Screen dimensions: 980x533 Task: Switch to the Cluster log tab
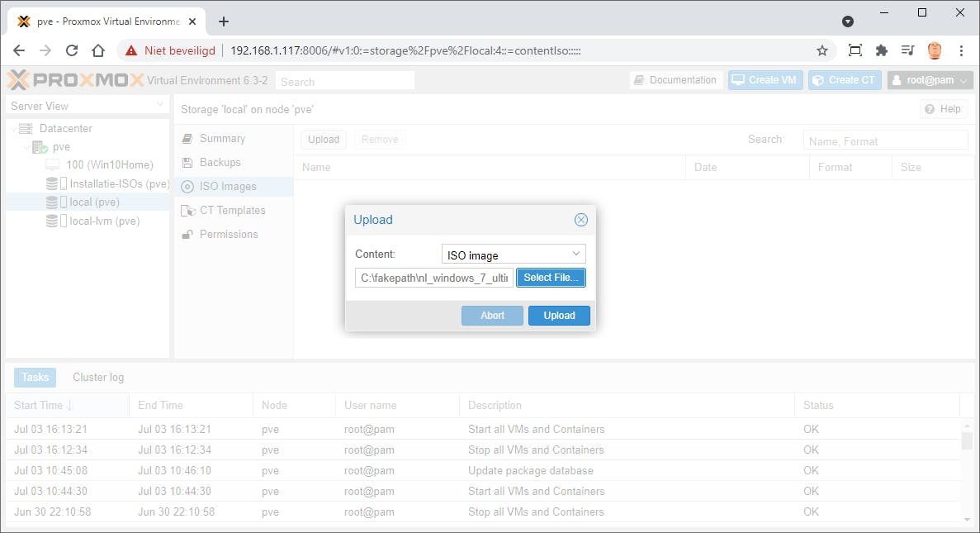[97, 377]
